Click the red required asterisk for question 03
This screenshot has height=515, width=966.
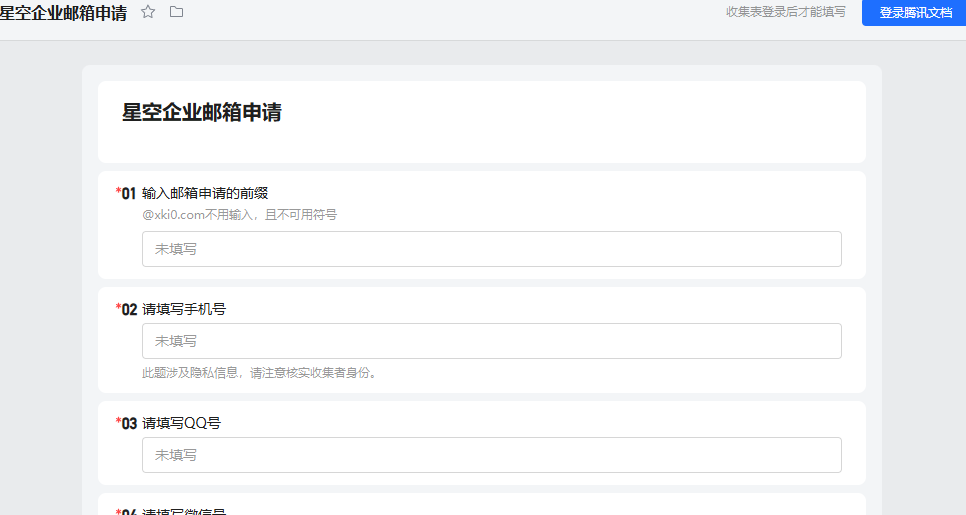coord(118,421)
